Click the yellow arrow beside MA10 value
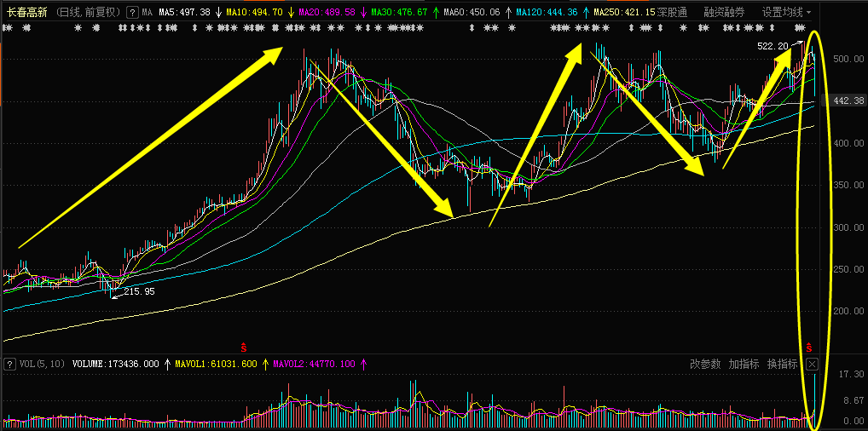 coord(291,13)
